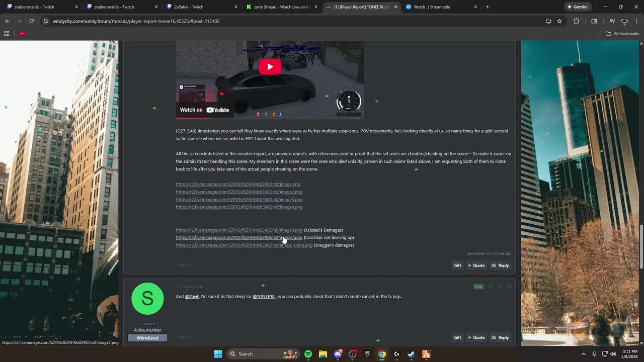Reload the forum page
This screenshot has width=644, height=362.
31,21
